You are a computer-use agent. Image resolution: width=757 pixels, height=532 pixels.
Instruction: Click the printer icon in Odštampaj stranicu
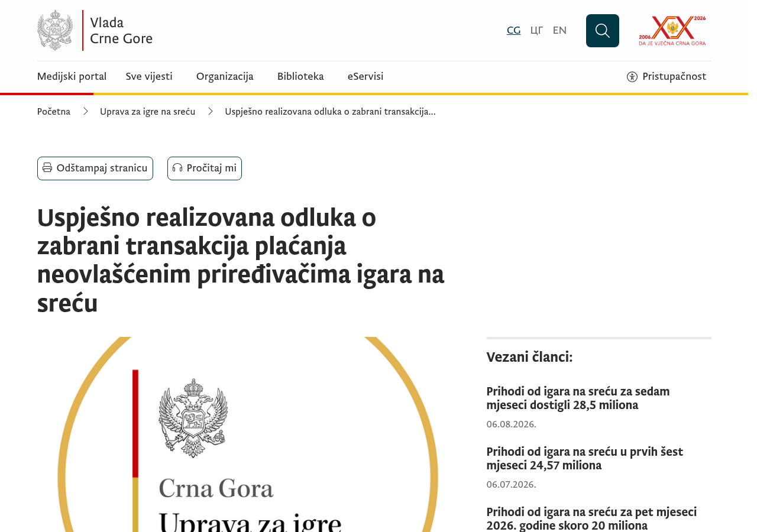47,168
